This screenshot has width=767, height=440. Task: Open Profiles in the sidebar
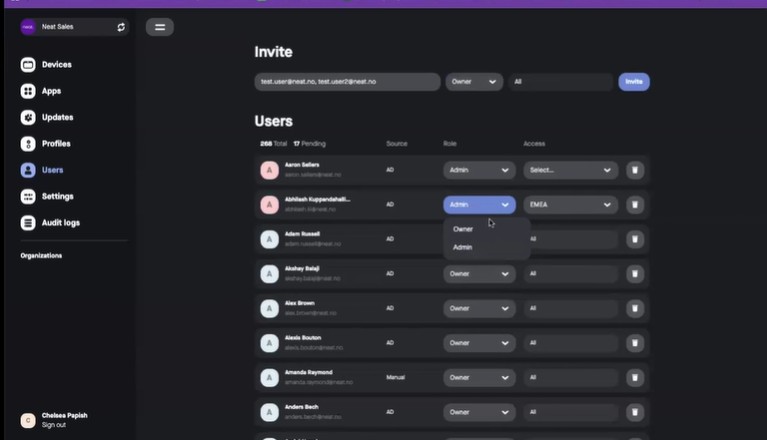(45, 144)
